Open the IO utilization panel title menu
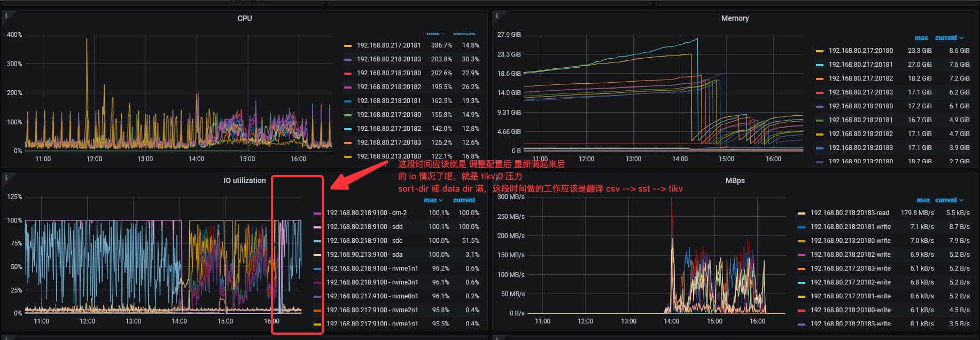 pos(244,180)
